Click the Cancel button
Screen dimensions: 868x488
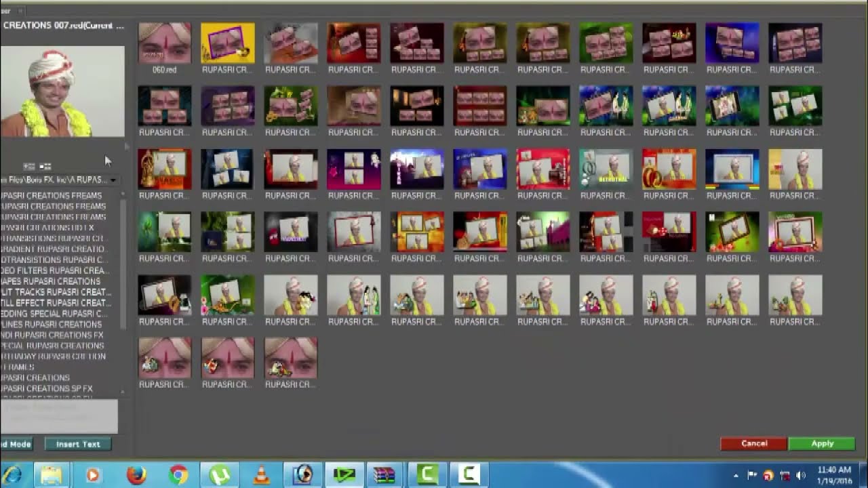tap(753, 443)
